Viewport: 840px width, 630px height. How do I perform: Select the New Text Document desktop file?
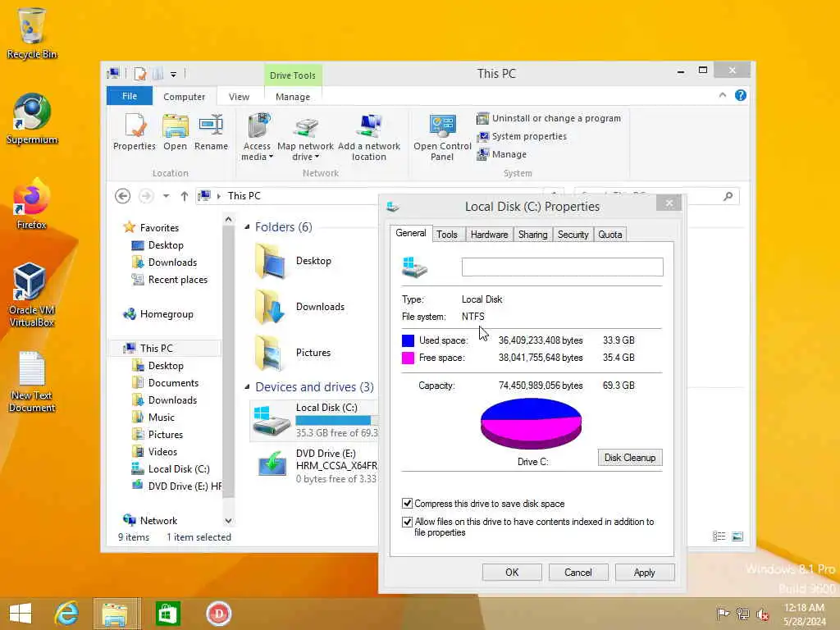pos(32,381)
